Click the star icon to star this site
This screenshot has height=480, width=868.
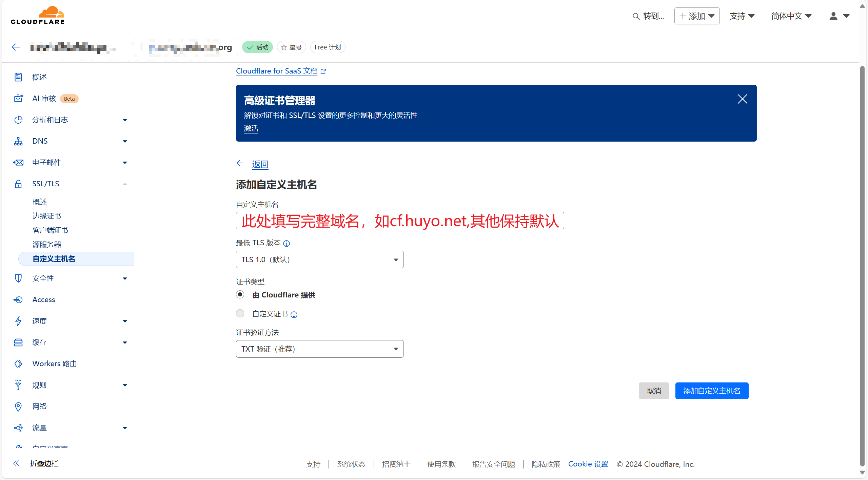point(284,47)
